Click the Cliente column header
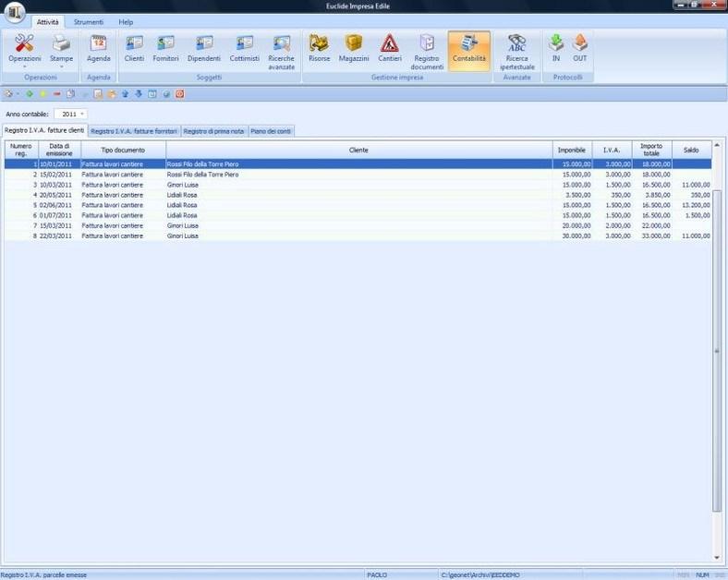 pos(358,150)
